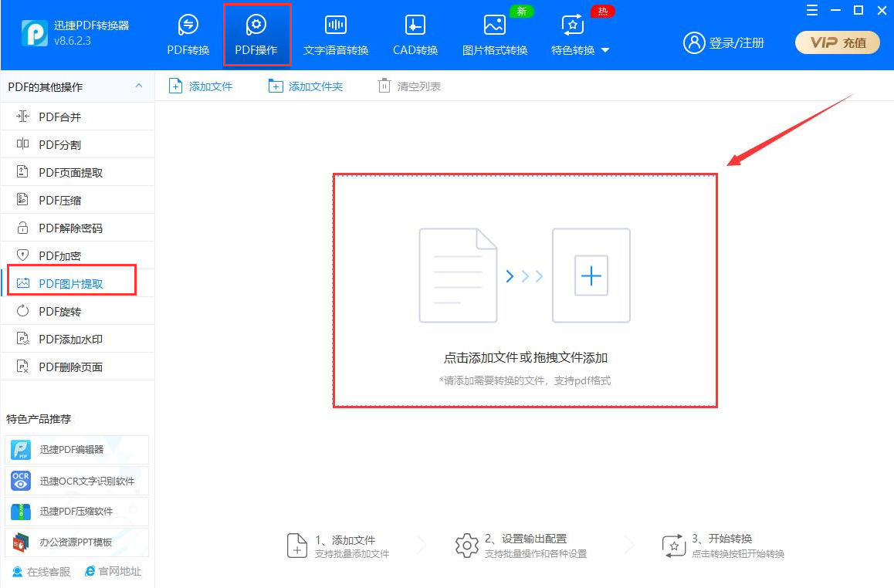Click the VIP 充值 button
The image size is (894, 588).
(838, 42)
